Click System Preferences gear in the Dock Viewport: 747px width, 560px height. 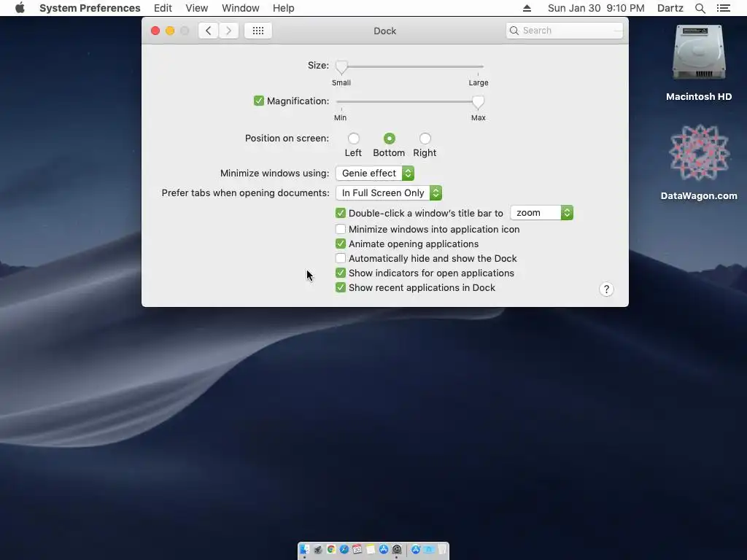(x=396, y=550)
